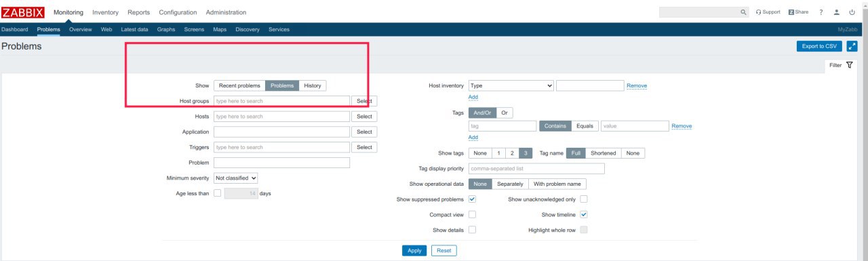The image size is (868, 261).
Task: Click the Share icon link
Action: pyautogui.click(x=798, y=12)
